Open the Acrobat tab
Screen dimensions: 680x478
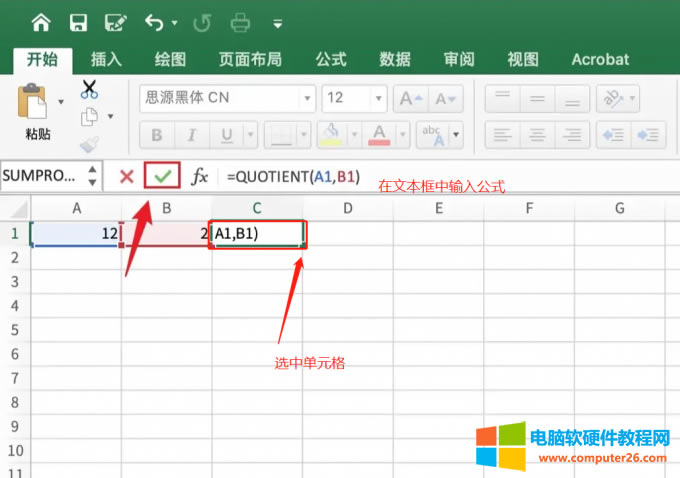(x=600, y=59)
